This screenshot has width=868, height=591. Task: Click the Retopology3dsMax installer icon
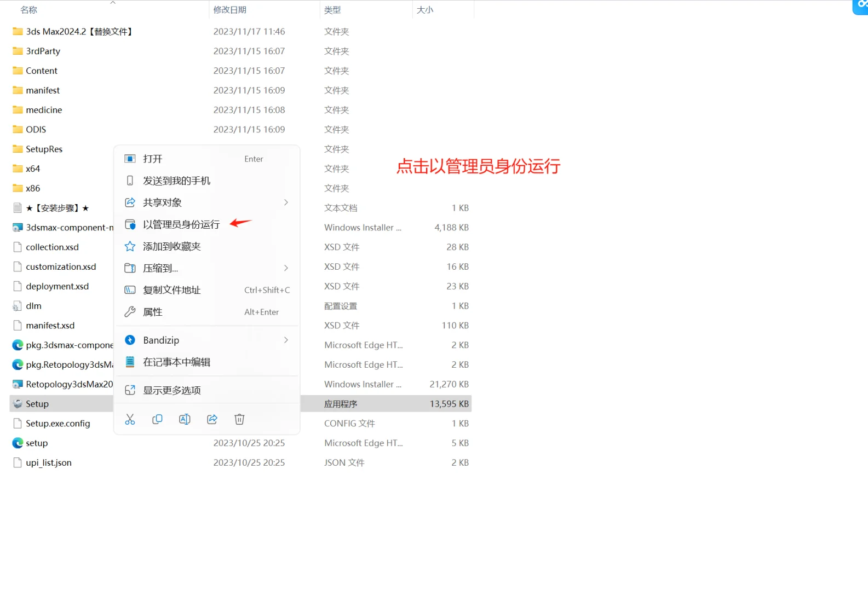(x=18, y=384)
